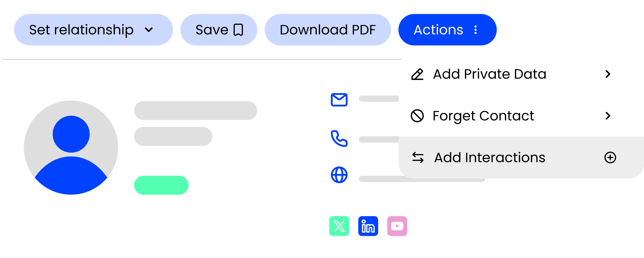Click the phone handset icon
Screen dimensions: 644x258
point(339,138)
